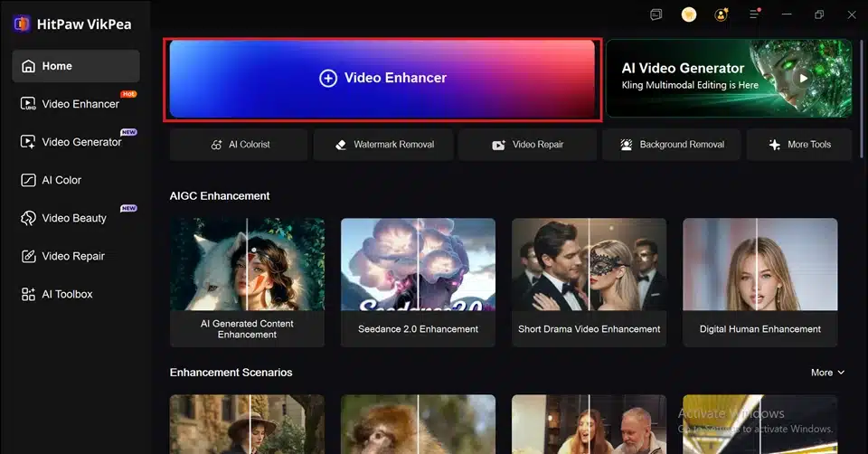The height and width of the screenshot is (454, 868).
Task: Click the shopping cart icon in title bar
Action: pyautogui.click(x=689, y=15)
